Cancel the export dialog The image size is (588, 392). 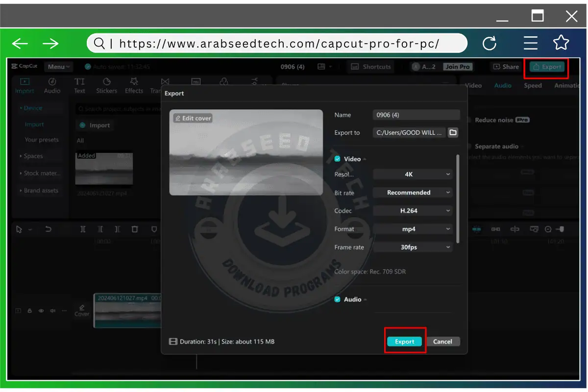pos(442,342)
